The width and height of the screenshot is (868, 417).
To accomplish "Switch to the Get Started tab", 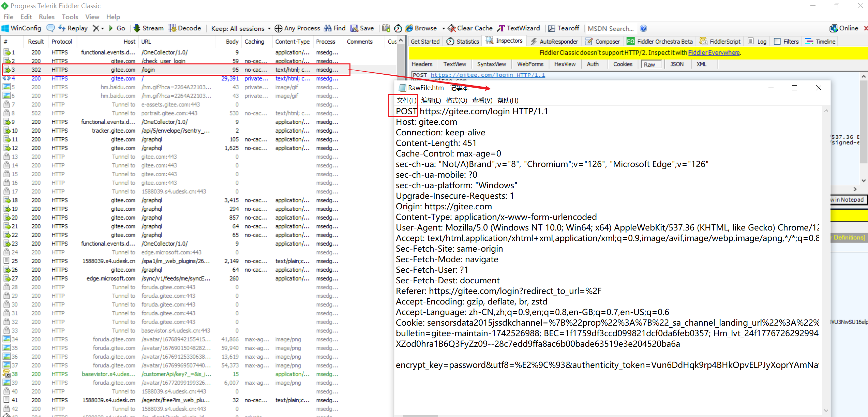I will 425,42.
